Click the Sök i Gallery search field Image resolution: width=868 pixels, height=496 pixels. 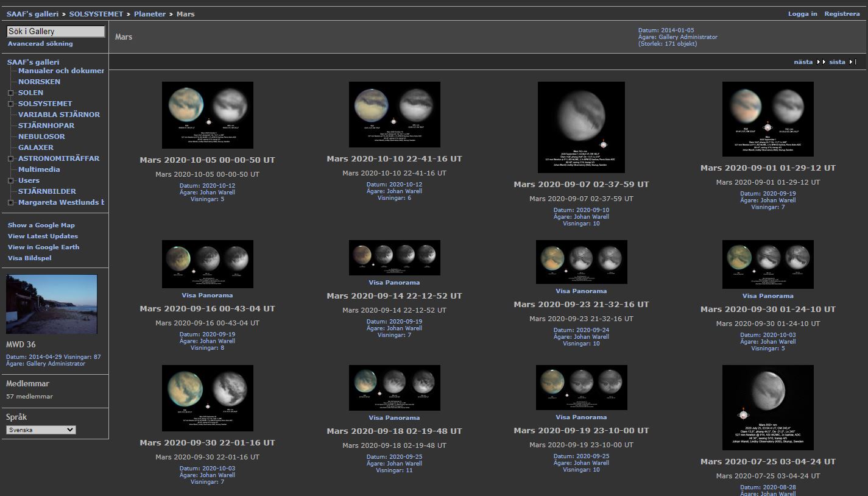(55, 32)
